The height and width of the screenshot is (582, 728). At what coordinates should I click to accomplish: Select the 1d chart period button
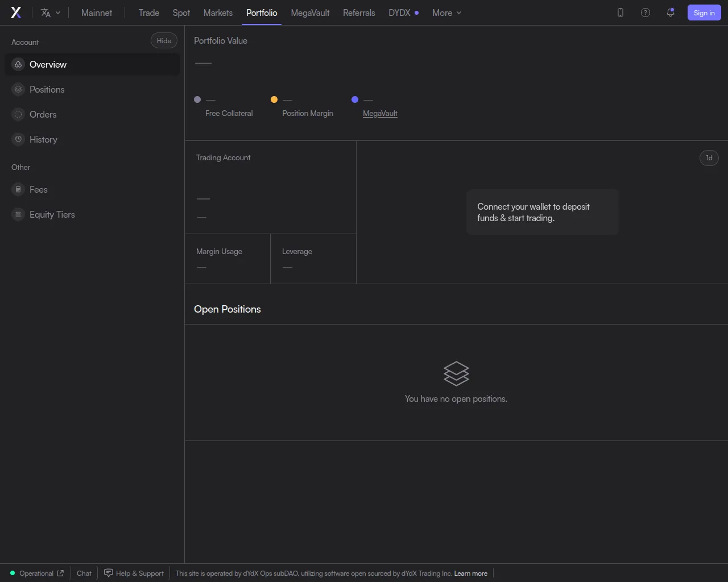pos(709,158)
